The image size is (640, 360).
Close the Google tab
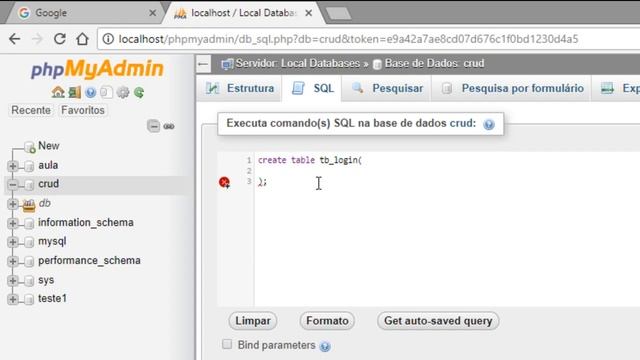152,13
